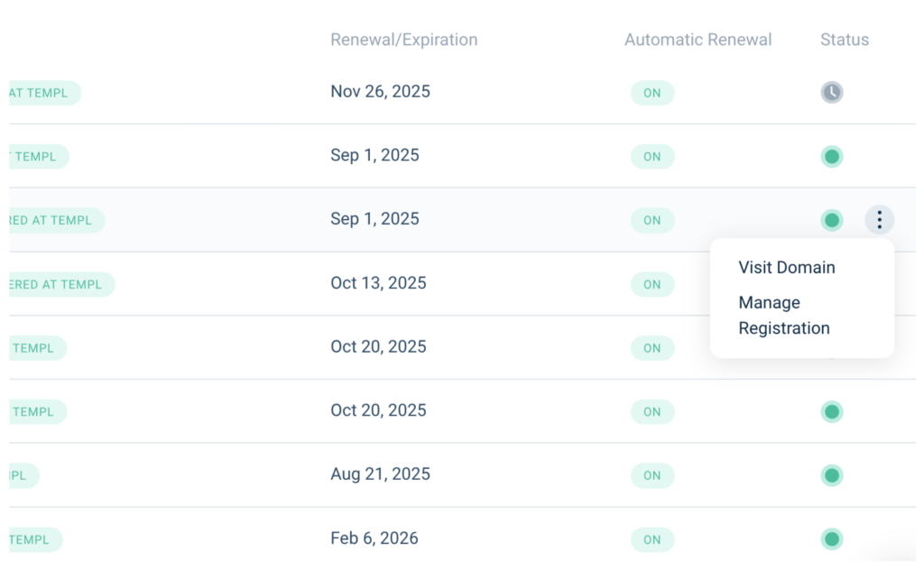Click the Feb 6, 2026 expiration date

[x=374, y=538]
